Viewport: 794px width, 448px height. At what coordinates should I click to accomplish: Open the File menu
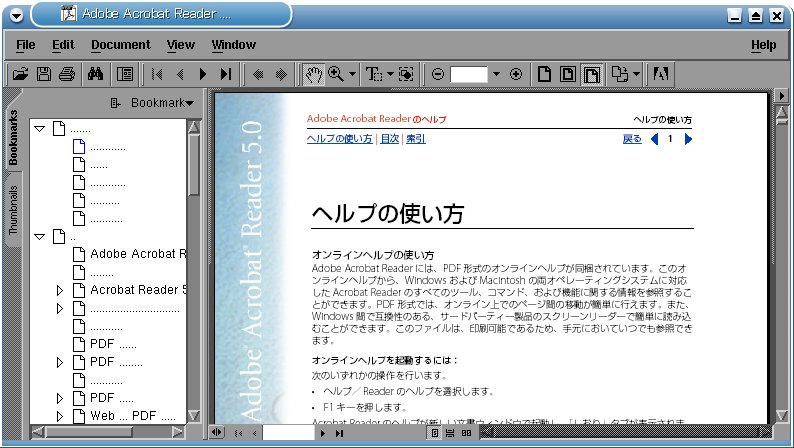tap(26, 45)
